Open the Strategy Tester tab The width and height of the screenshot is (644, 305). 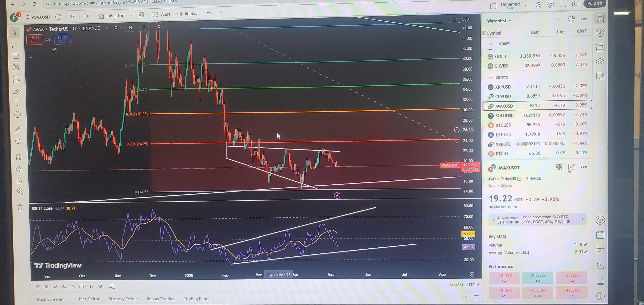123,299
